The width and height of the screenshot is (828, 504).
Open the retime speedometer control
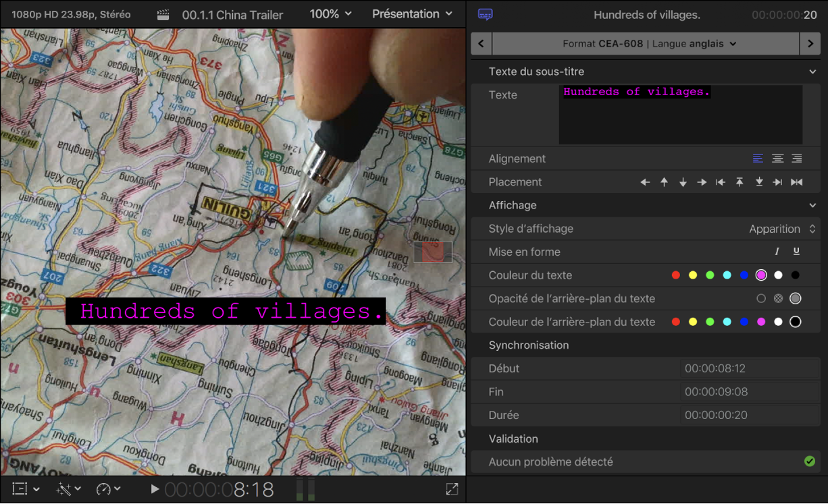click(x=105, y=488)
